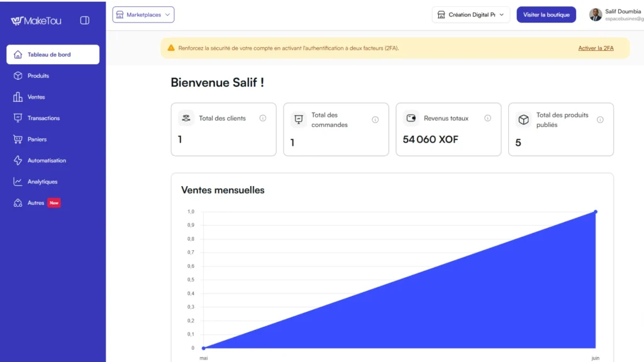644x362 pixels.
Task: Expand the Marketplaces dropdown
Action: click(143, 15)
